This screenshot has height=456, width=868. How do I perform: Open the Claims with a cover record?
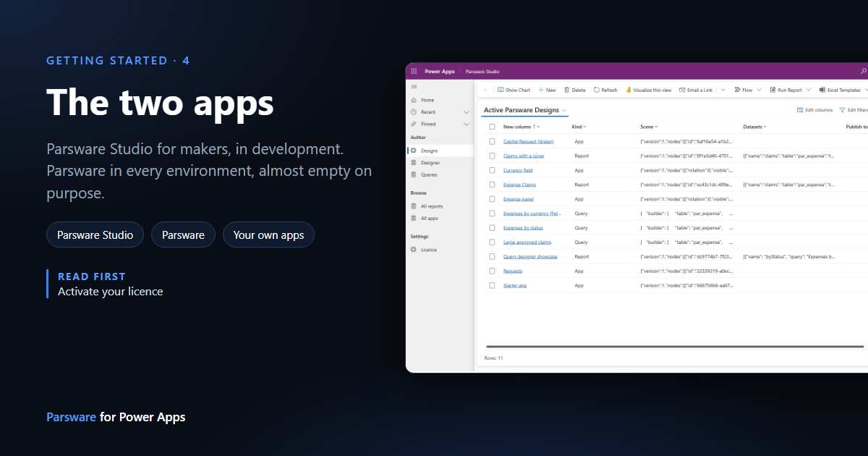[x=524, y=156]
